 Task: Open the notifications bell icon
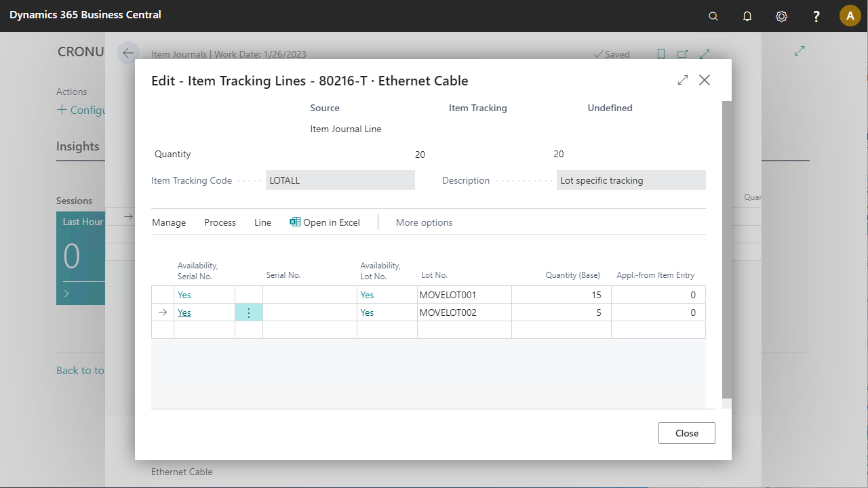pos(747,16)
